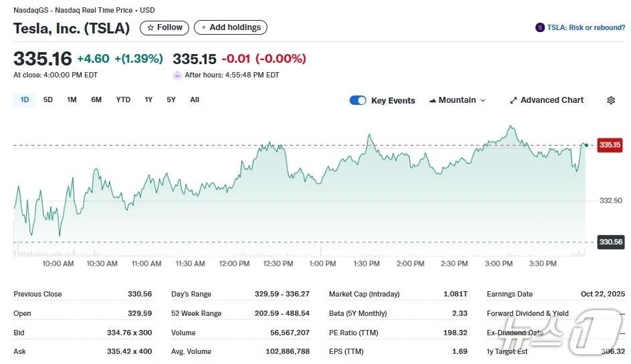631x364 pixels.
Task: Open the Advanced Chart view
Action: tap(551, 100)
